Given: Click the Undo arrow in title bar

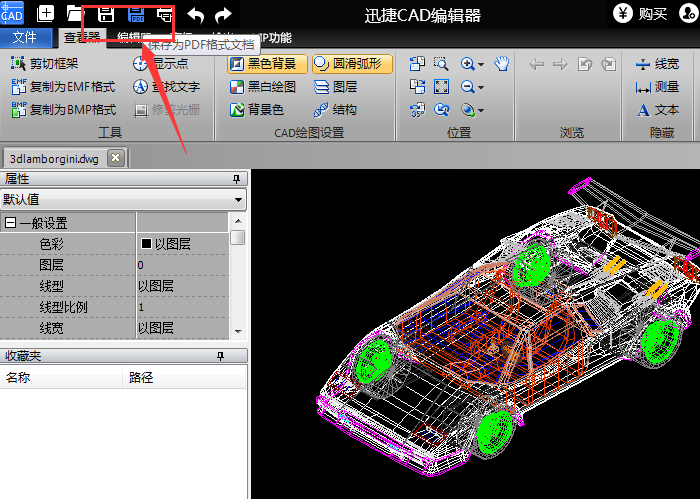Looking at the screenshot, I should [x=197, y=15].
